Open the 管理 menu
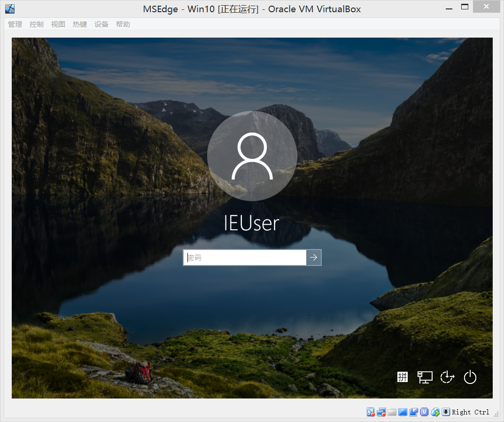This screenshot has height=422, width=504. click(x=15, y=24)
